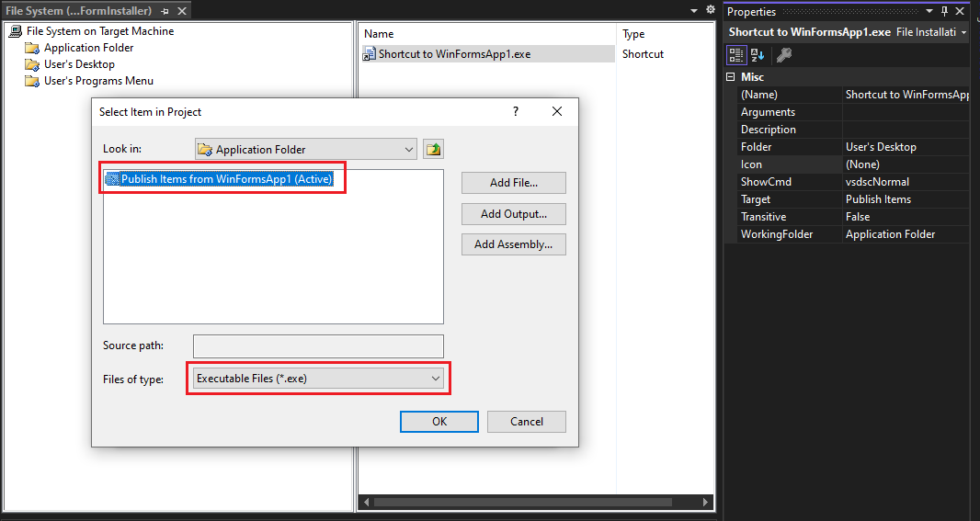980x521 pixels.
Task: Click the Add Output... button
Action: coord(514,214)
